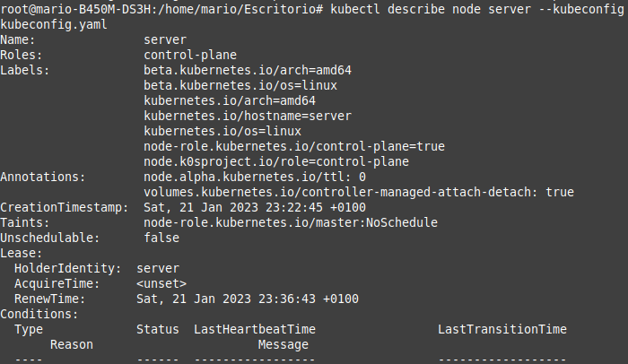Viewport: 628px width, 364px height.
Task: Click the Name value 'server'
Action: tap(165, 40)
